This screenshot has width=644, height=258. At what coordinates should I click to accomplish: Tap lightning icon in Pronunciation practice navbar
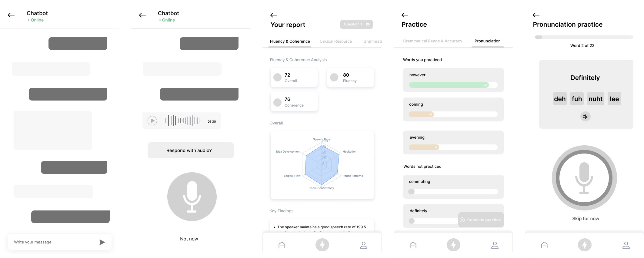[585, 245]
